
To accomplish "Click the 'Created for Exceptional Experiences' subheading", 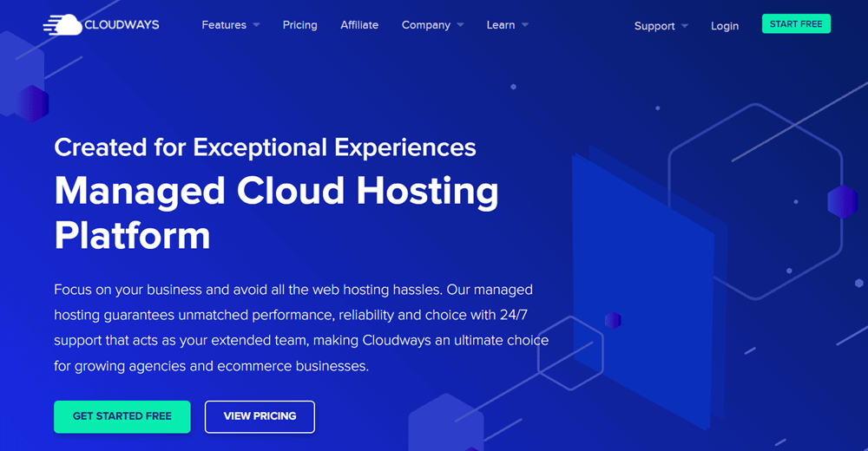I will [265, 147].
